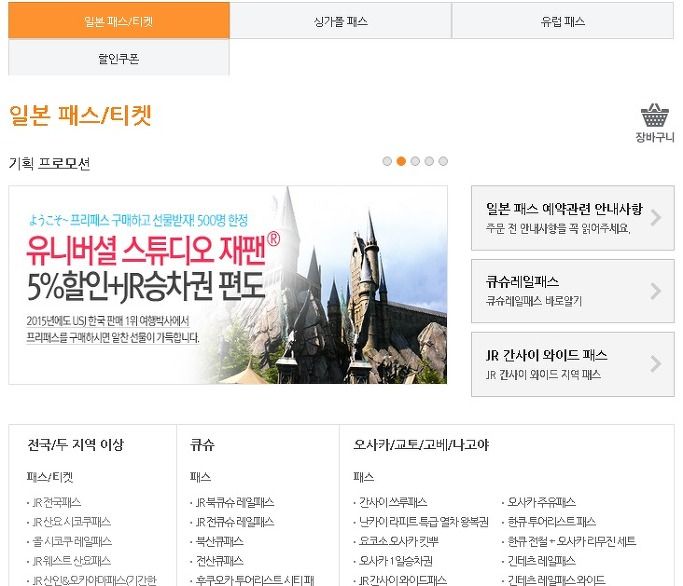The height and width of the screenshot is (586, 683).
Task: Open 난카이 라피트 특급 열차 왕복권 link
Action: [423, 522]
